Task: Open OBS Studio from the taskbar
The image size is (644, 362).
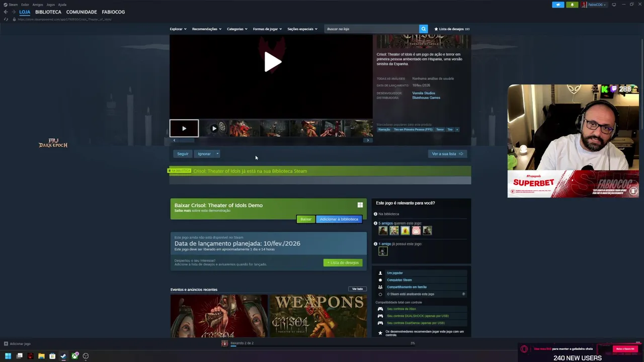Action: [x=86, y=356]
